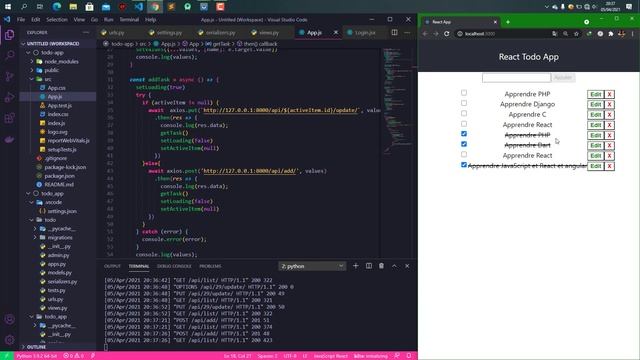Click the Ajouter button
This screenshot has height=360, width=640.
point(563,78)
